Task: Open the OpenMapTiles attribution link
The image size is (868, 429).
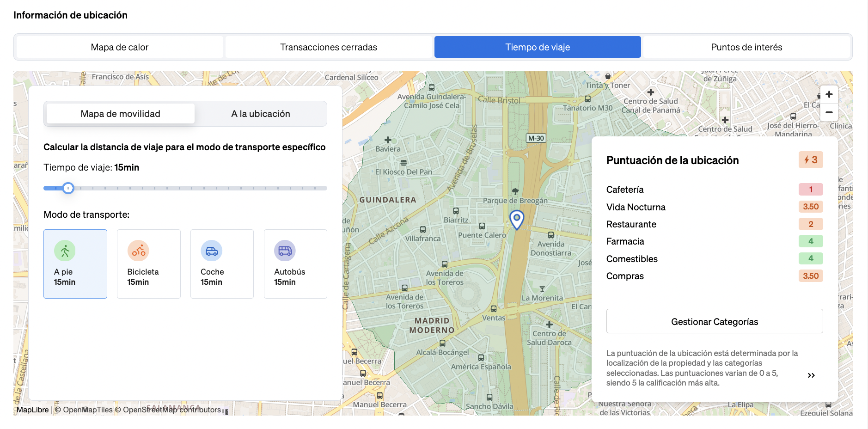Action: pos(84,410)
